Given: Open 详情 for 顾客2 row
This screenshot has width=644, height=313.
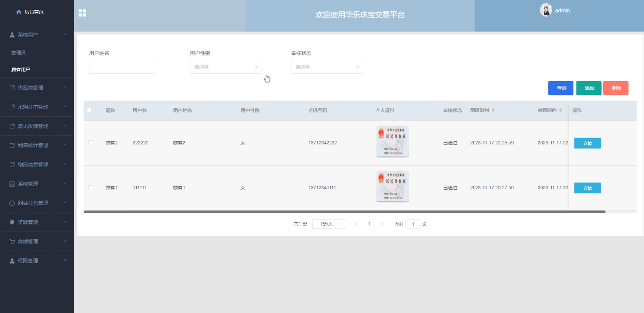Looking at the screenshot, I should tap(588, 143).
